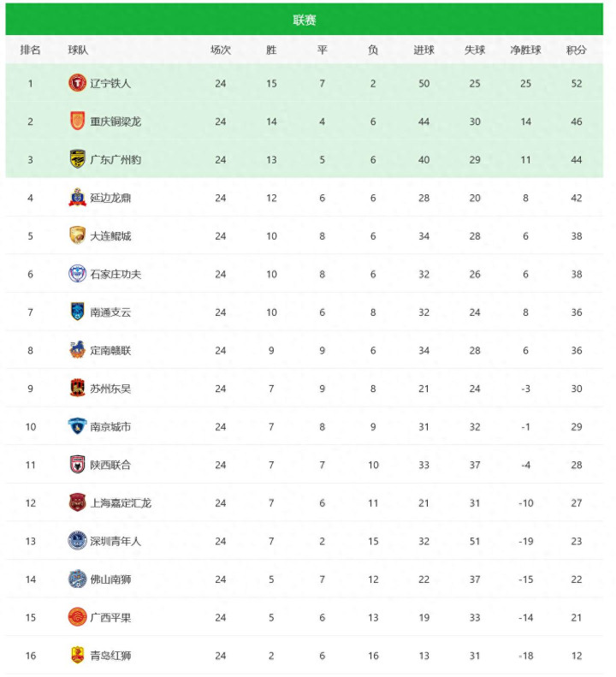Viewport: 616px width, 677px height.
Task: Open the 青岛红狮 team logo
Action: (x=78, y=656)
